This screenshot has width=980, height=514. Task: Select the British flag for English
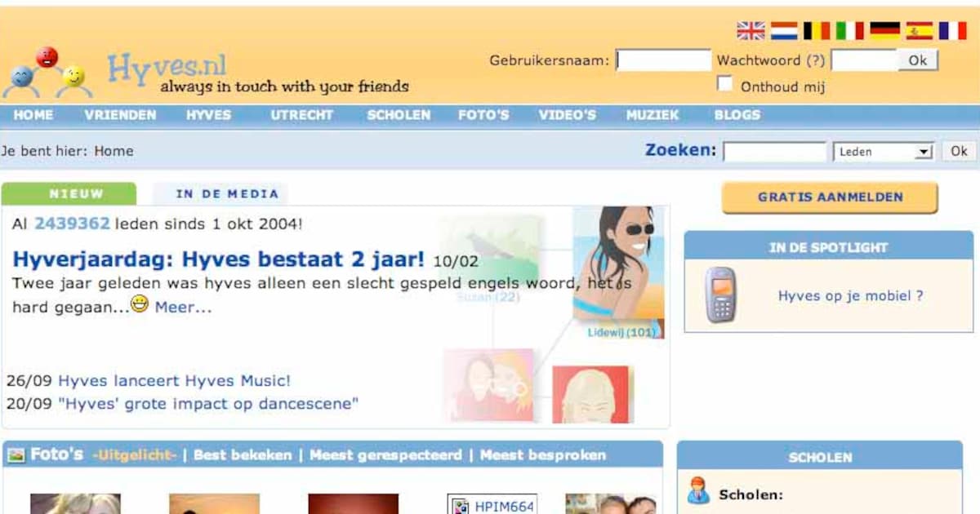[x=750, y=29]
